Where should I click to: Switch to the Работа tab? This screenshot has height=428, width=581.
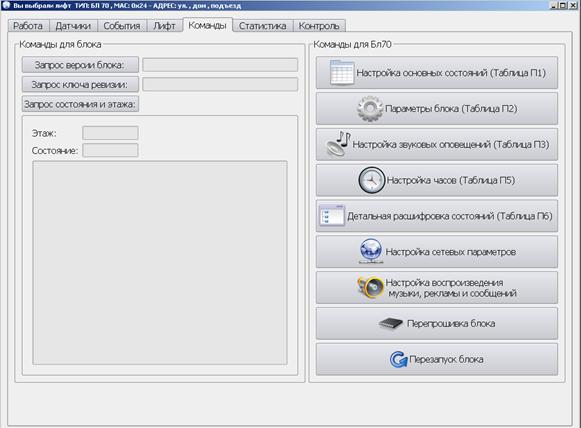27,26
